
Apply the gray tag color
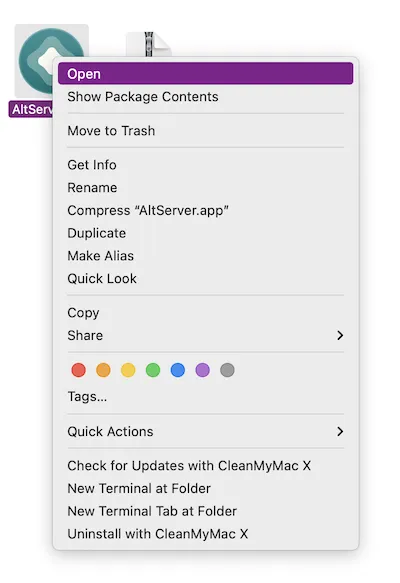[x=227, y=370]
